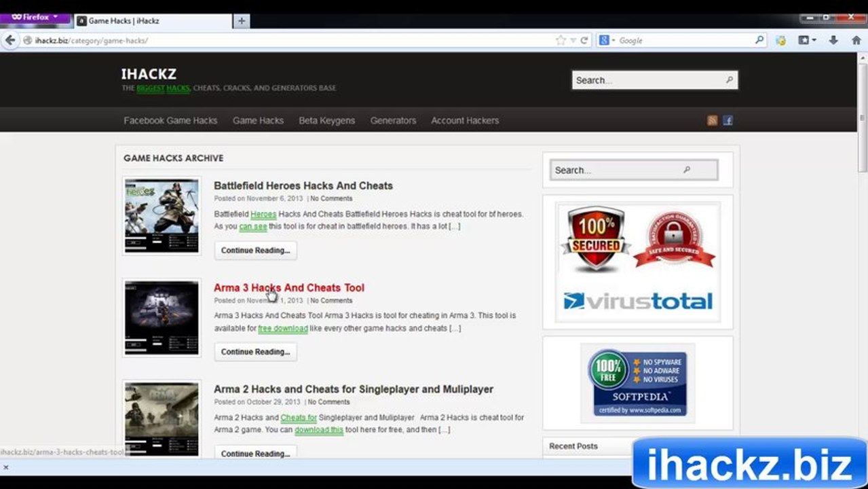
Task: Go to browser home page icon
Action: tap(856, 40)
